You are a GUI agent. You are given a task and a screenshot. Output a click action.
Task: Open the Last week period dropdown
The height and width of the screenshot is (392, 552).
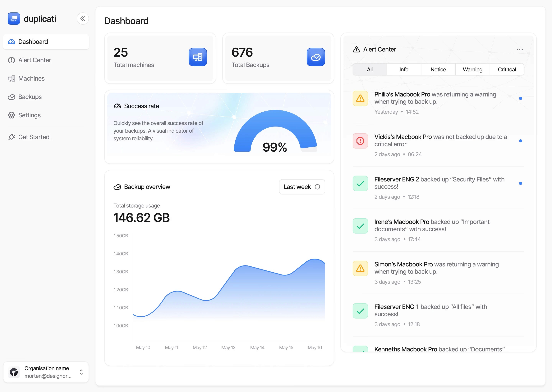(302, 187)
